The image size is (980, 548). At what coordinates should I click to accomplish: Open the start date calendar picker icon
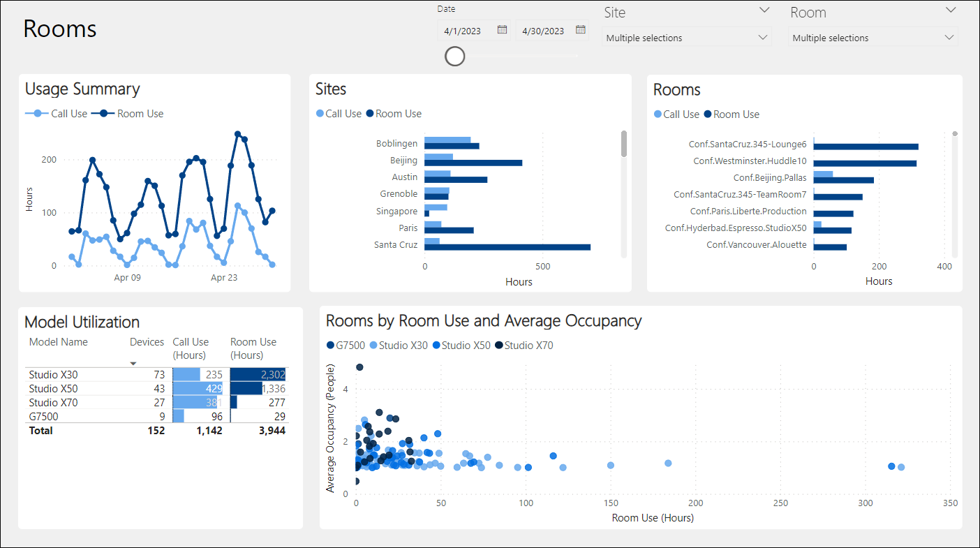point(502,30)
